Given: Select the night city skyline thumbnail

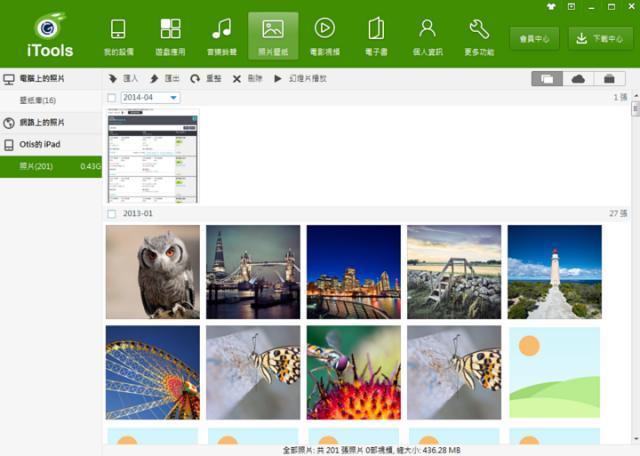Looking at the screenshot, I should click(353, 272).
